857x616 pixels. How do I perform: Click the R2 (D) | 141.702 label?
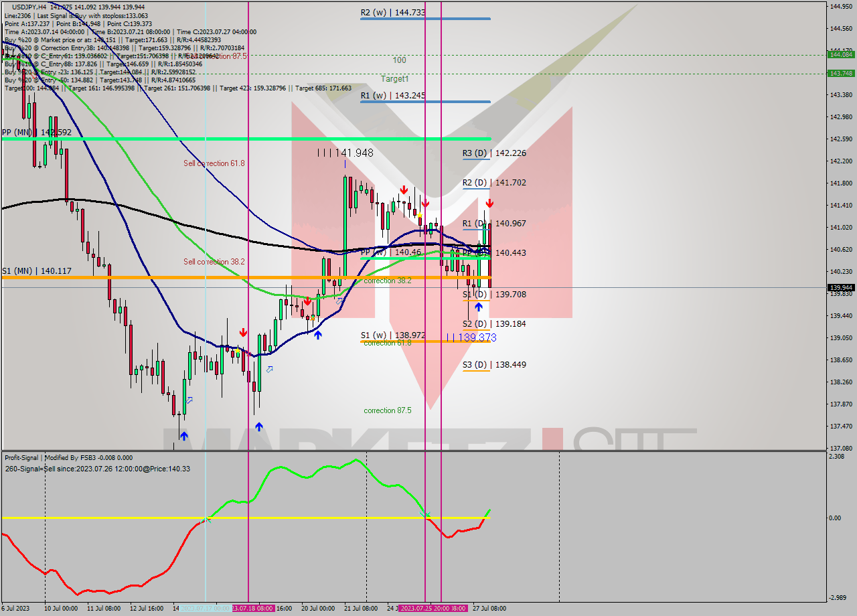(494, 183)
